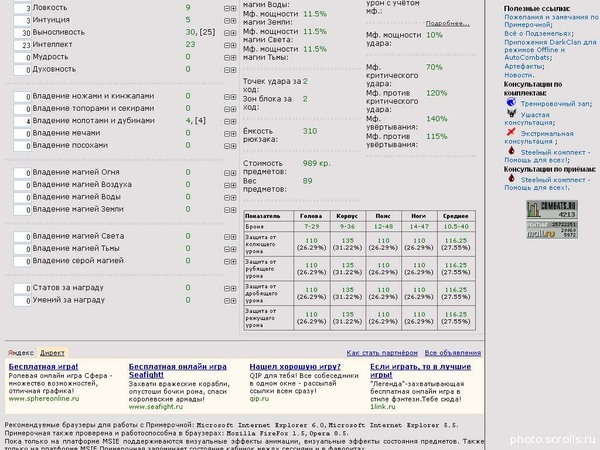Open the Все объявления link
This screenshot has width=600, height=450.
(453, 353)
